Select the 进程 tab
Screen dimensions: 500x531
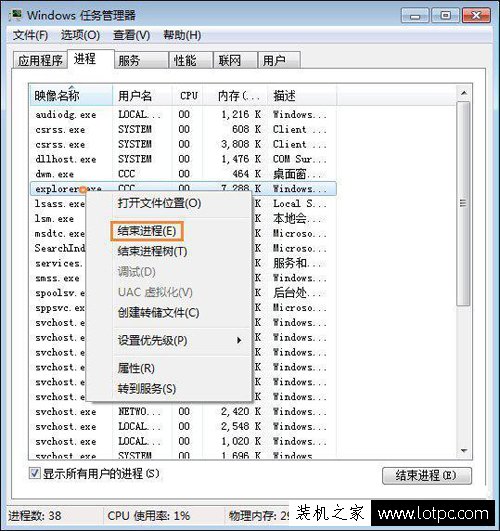(90, 59)
